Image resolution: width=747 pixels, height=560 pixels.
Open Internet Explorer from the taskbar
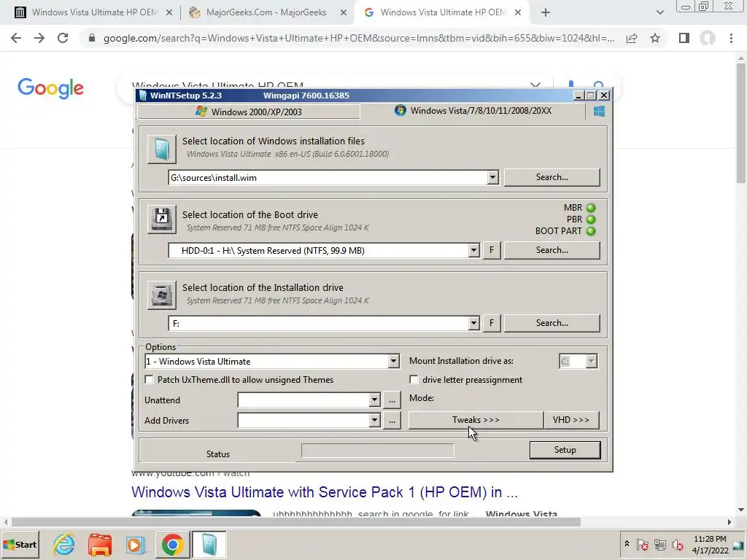[x=64, y=545]
